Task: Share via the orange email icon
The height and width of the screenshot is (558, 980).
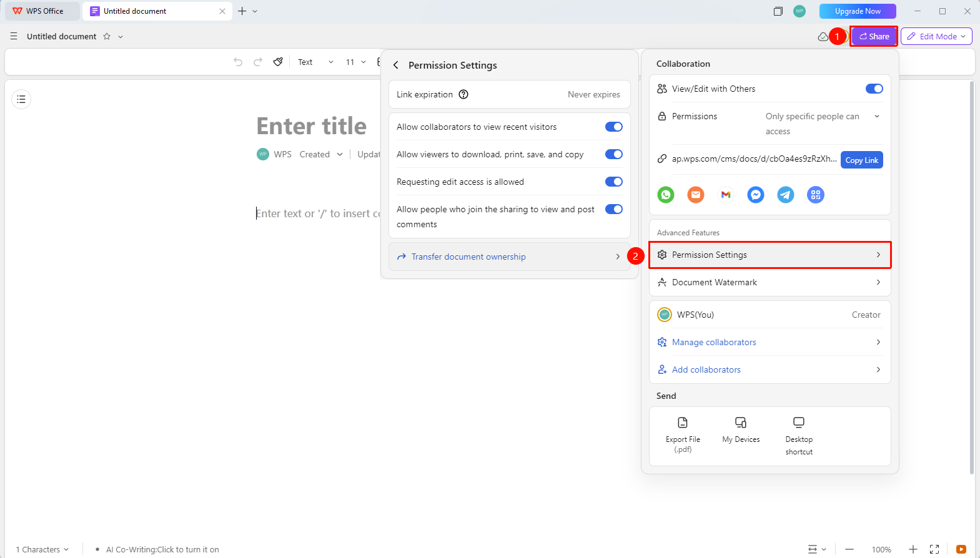Action: pyautogui.click(x=696, y=195)
